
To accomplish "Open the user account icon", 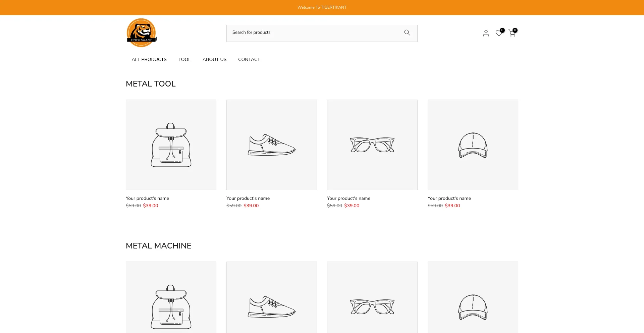I will [x=486, y=33].
